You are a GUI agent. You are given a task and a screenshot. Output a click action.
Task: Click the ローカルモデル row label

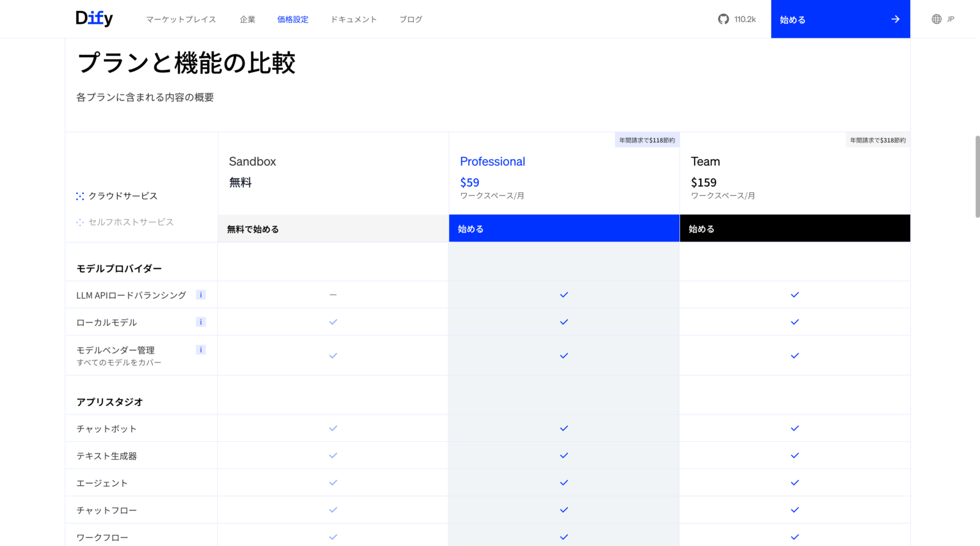point(107,323)
